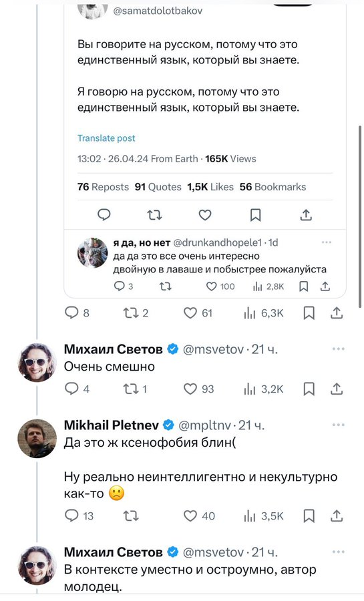Open more options on Mikhail Pletnev's reply
The height and width of the screenshot is (601, 364).
pos(339,425)
